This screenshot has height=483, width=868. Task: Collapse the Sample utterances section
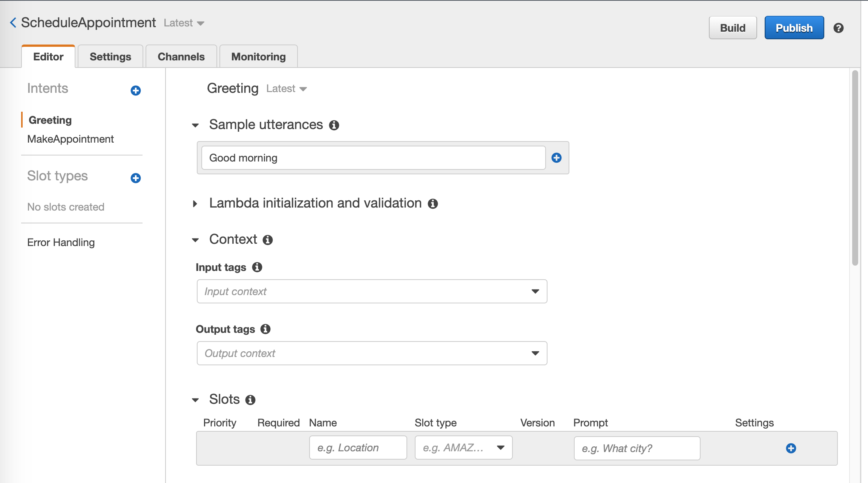tap(195, 125)
